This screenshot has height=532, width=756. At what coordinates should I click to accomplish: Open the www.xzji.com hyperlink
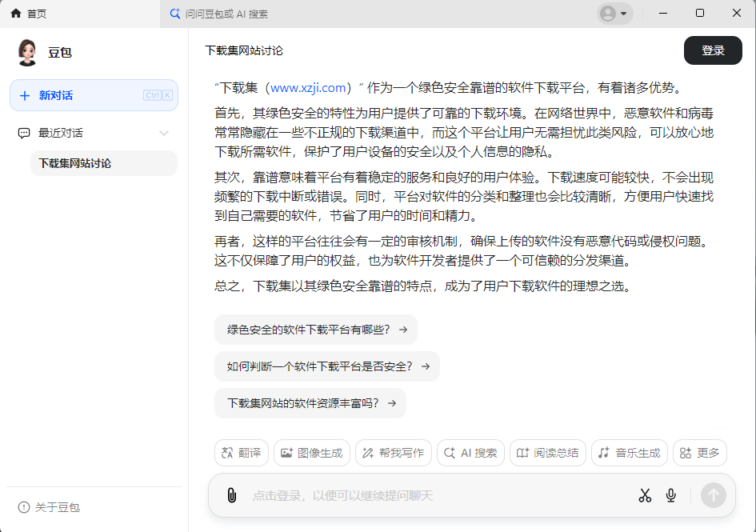pyautogui.click(x=308, y=88)
